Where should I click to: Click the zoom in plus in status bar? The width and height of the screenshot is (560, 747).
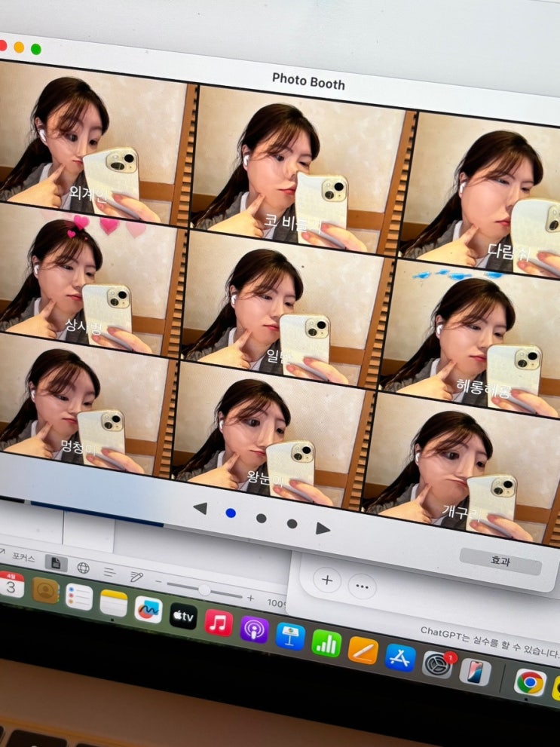pos(250,599)
